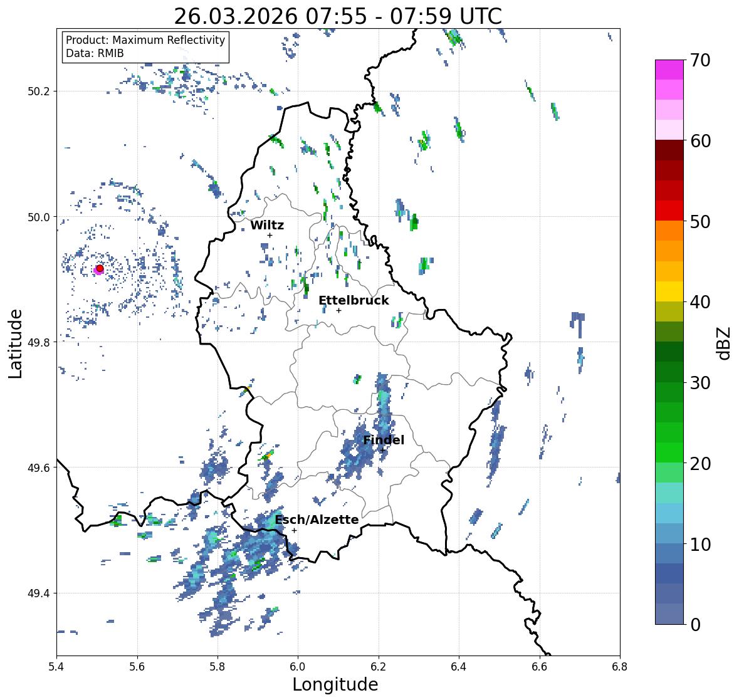Click the Findel station label

click(x=383, y=440)
